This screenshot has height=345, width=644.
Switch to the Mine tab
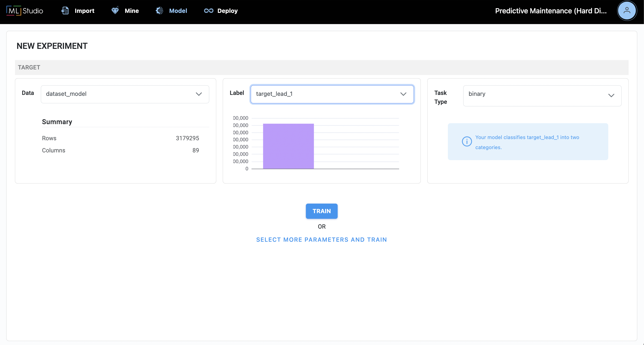click(x=131, y=11)
